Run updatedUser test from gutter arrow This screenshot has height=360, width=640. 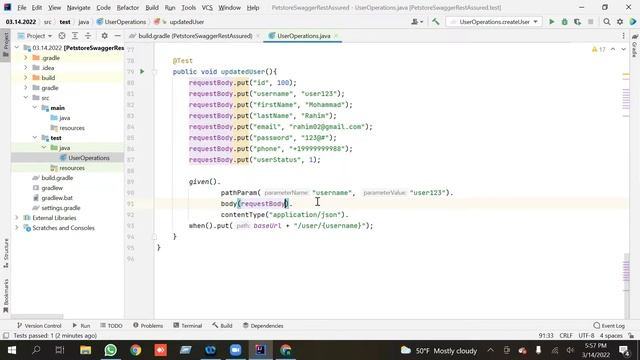tap(142, 71)
